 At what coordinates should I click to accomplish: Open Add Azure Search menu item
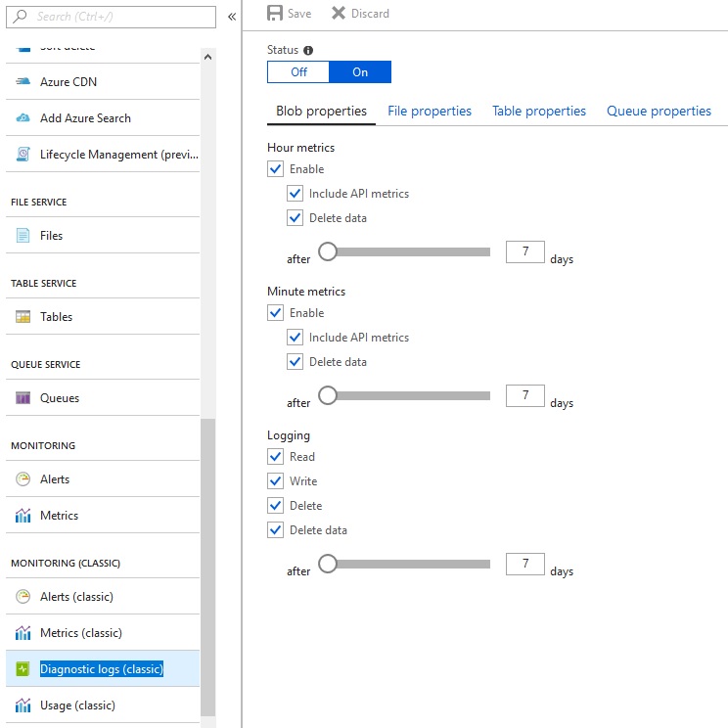pos(103,118)
